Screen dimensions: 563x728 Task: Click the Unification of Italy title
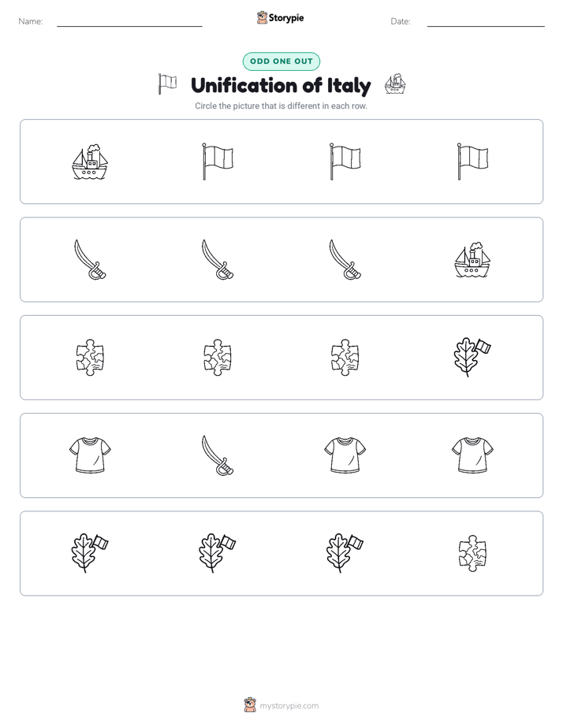[x=281, y=85]
